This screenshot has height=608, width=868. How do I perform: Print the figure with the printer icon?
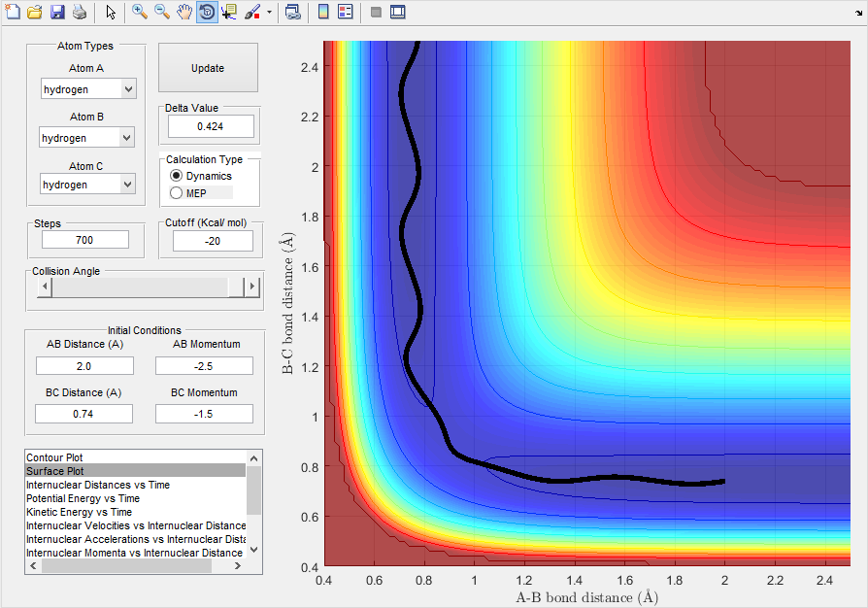[x=80, y=13]
